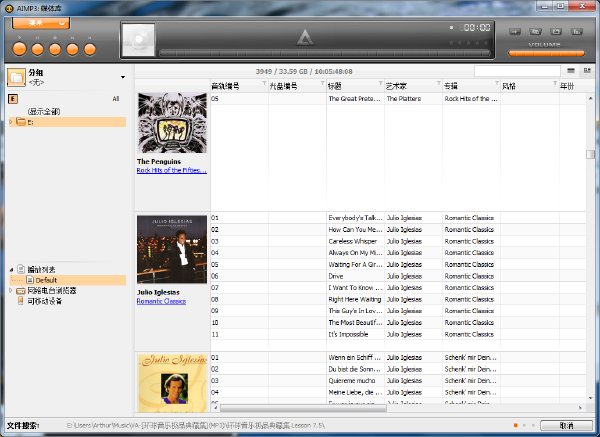The image size is (600, 437).
Task: Click the plus icon above the volume bar
Action: click(515, 31)
